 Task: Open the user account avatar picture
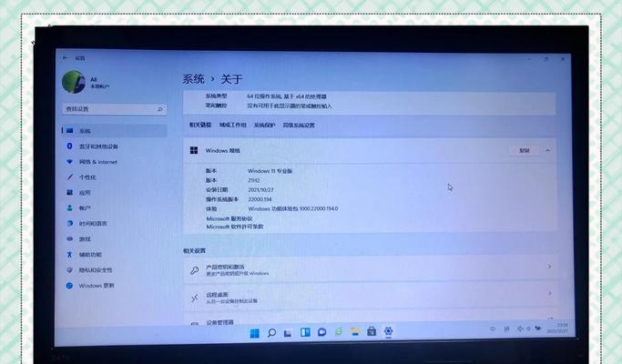(x=74, y=82)
